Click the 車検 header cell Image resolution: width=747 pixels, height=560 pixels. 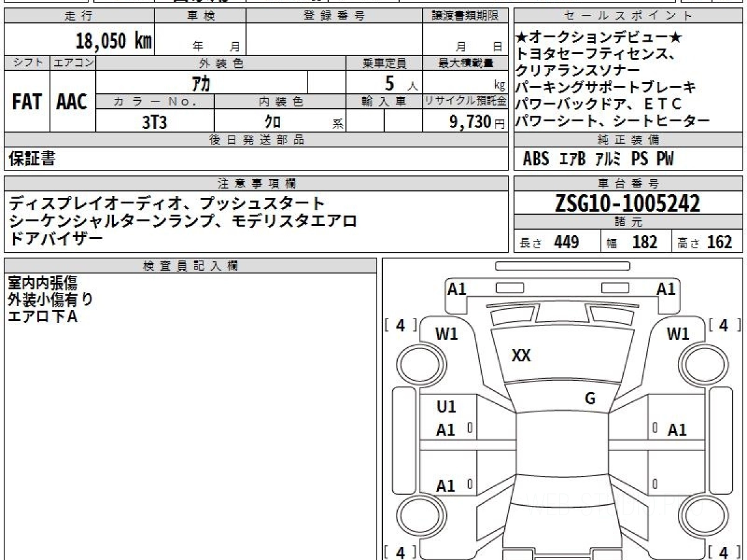point(200,16)
